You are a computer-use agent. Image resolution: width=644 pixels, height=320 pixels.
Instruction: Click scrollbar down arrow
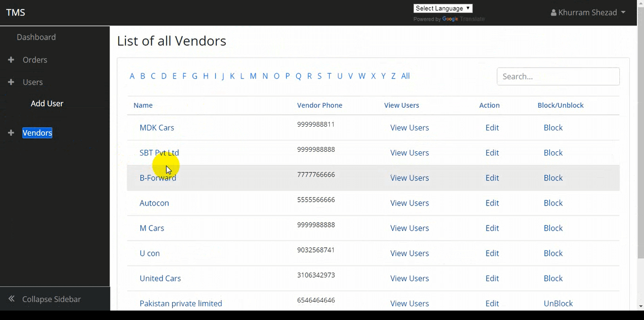point(641,306)
